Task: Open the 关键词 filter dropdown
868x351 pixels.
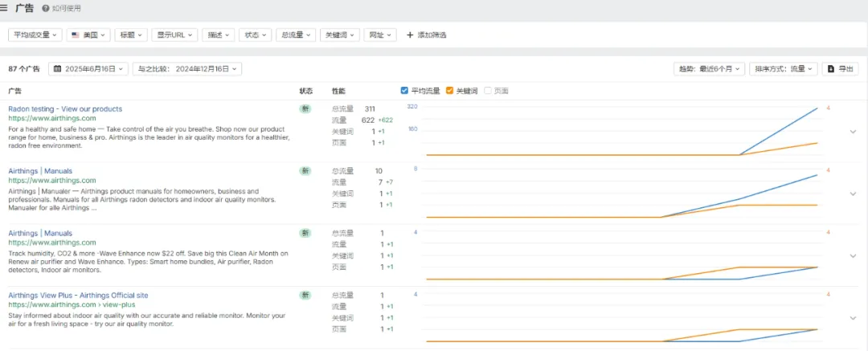Action: coord(340,35)
